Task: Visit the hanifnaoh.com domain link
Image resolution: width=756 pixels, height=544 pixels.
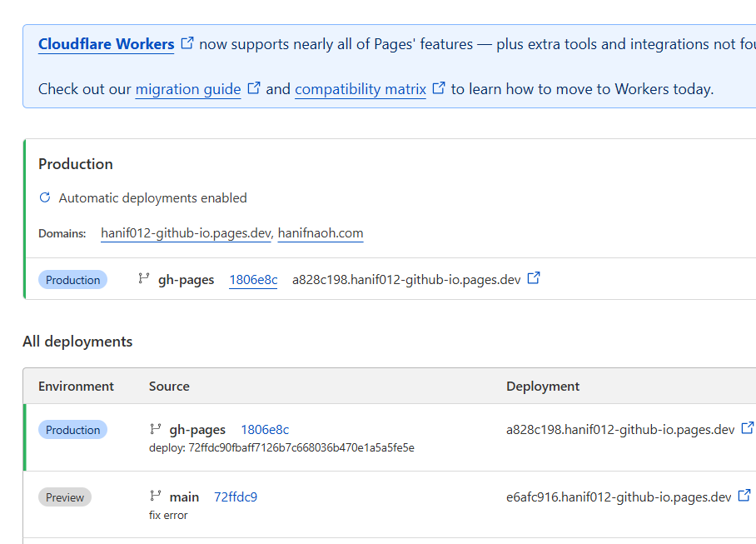Action: (x=320, y=233)
